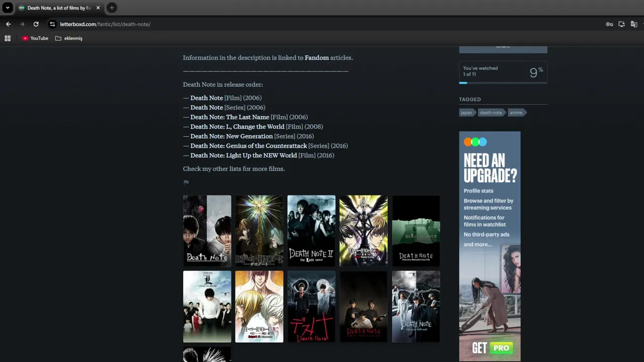This screenshot has width=644, height=362.
Task: Reload the Letterboxd page
Action: 36,24
